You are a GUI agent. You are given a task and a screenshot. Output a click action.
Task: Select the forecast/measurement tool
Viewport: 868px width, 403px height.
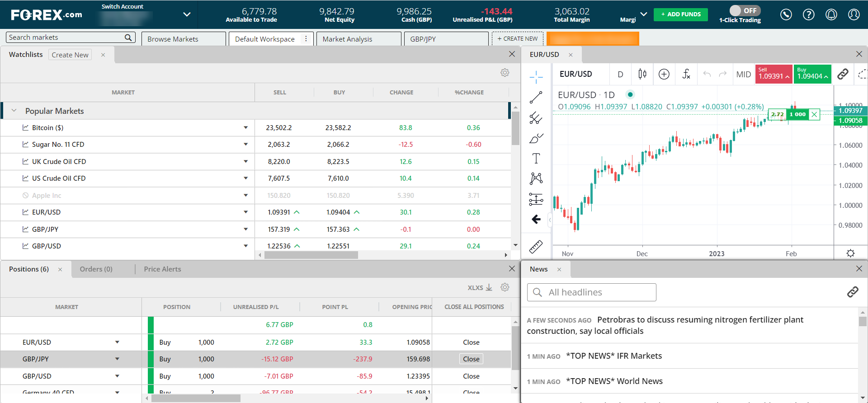tap(536, 199)
